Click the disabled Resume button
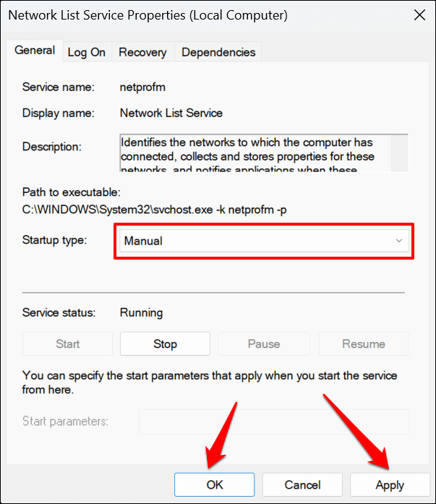 pos(364,344)
